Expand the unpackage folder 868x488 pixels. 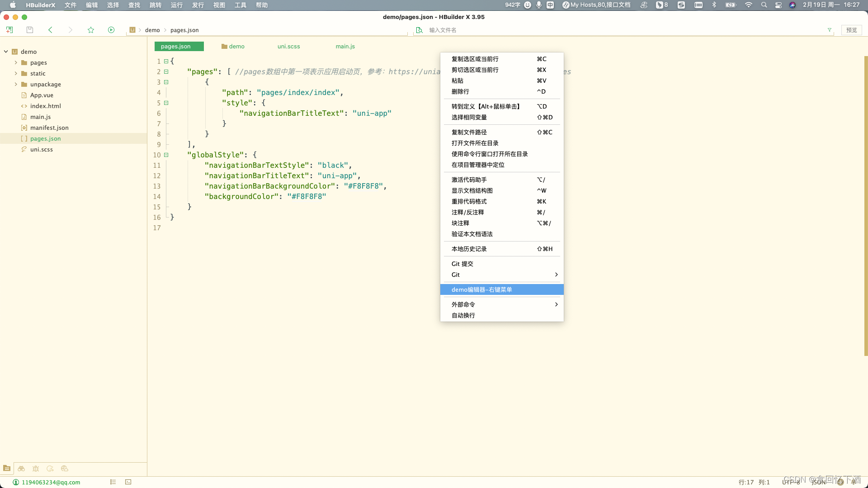16,84
